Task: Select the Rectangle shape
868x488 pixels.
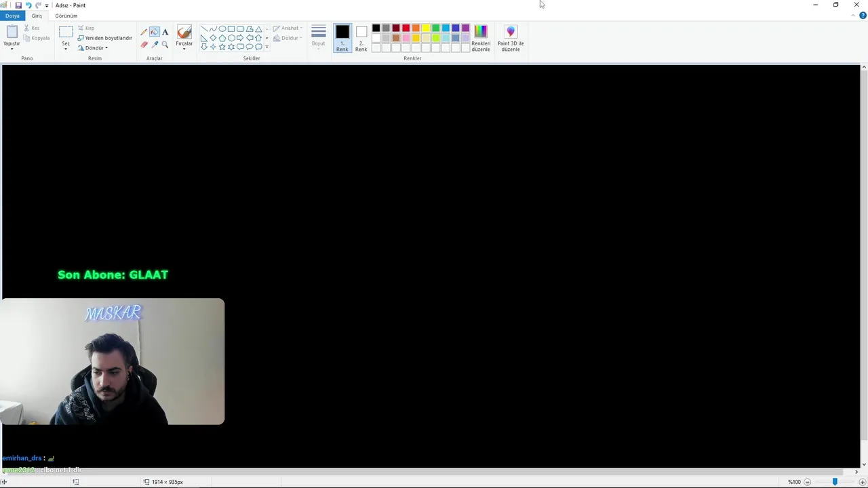Action: [231, 29]
